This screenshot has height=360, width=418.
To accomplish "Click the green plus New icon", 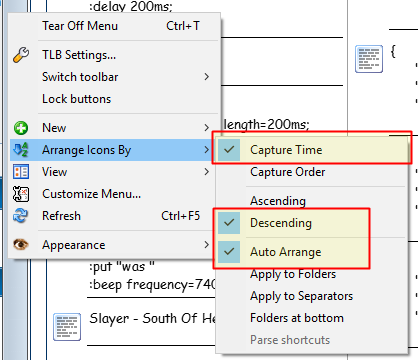I will point(21,128).
